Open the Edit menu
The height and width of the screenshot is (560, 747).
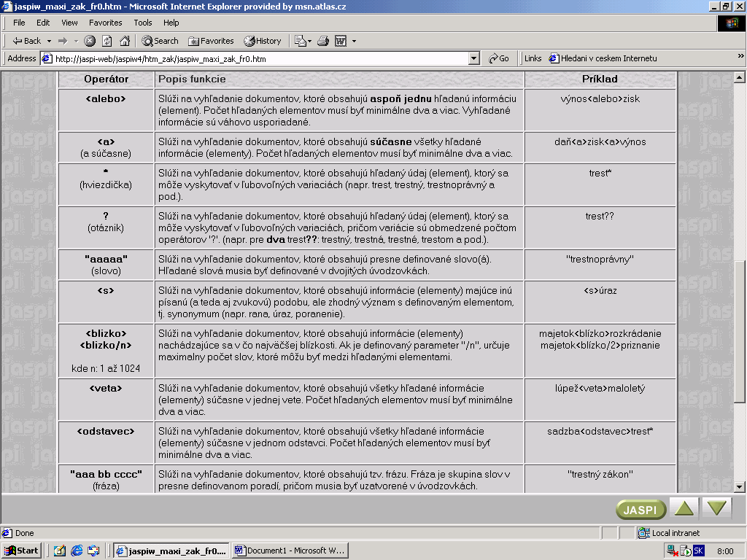(43, 23)
